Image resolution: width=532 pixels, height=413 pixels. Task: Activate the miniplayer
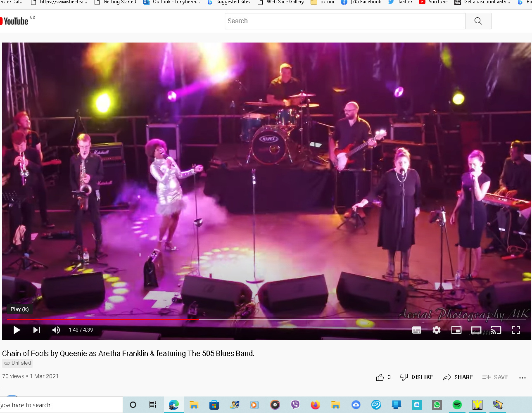point(456,330)
